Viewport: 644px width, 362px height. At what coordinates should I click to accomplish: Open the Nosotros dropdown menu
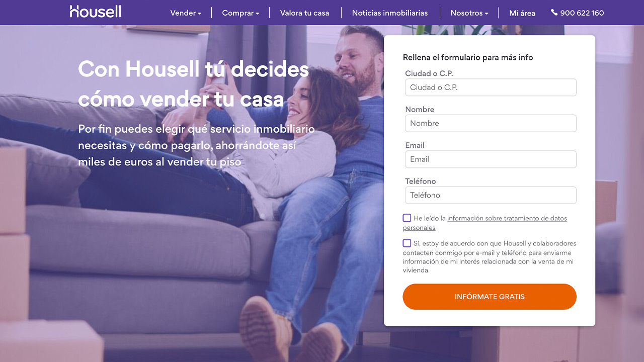[x=469, y=13]
